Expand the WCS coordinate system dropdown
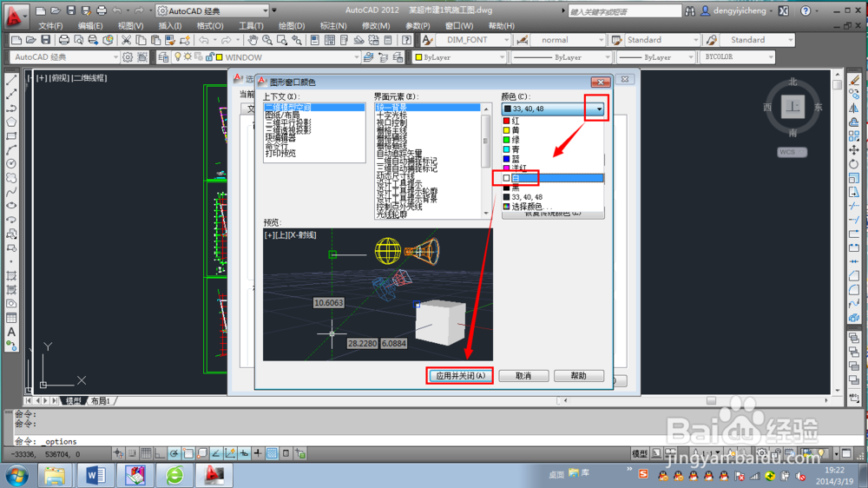Image resolution: width=868 pixels, height=488 pixels. [x=792, y=152]
